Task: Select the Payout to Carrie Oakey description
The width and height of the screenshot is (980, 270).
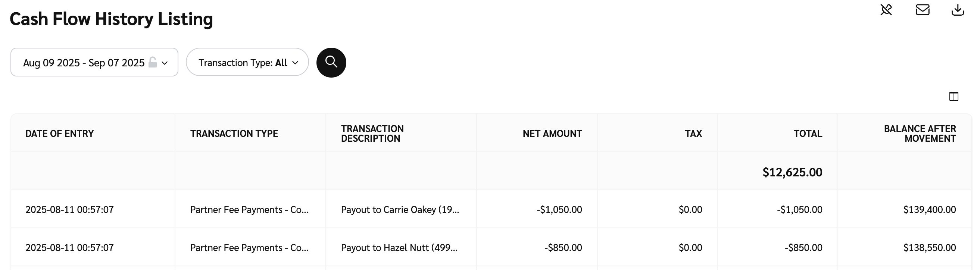Action: 400,210
